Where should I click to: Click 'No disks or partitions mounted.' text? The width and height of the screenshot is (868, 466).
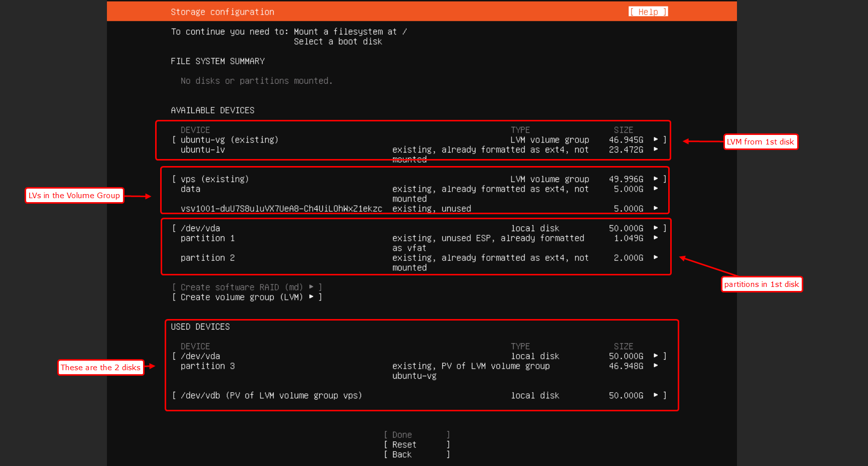[257, 81]
